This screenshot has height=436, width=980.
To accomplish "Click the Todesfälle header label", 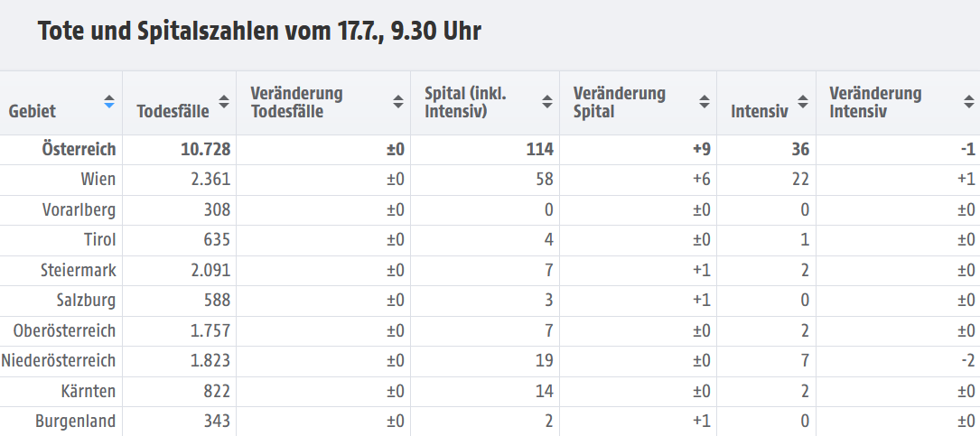I will (173, 111).
